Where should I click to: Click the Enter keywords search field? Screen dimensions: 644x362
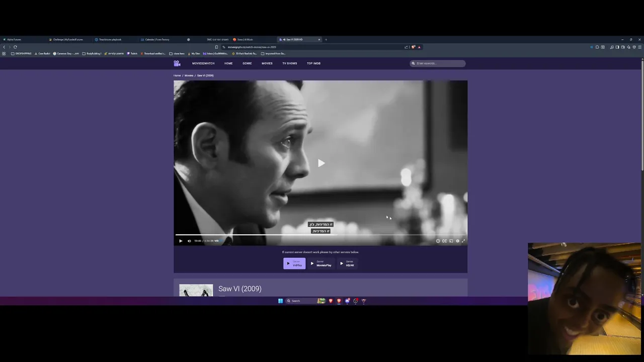pos(438,63)
